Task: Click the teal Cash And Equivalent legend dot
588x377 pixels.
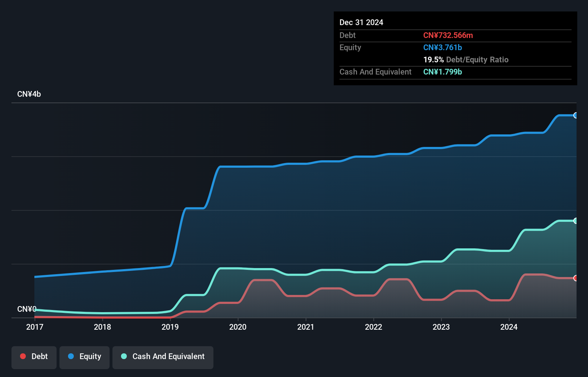Action: coord(124,356)
